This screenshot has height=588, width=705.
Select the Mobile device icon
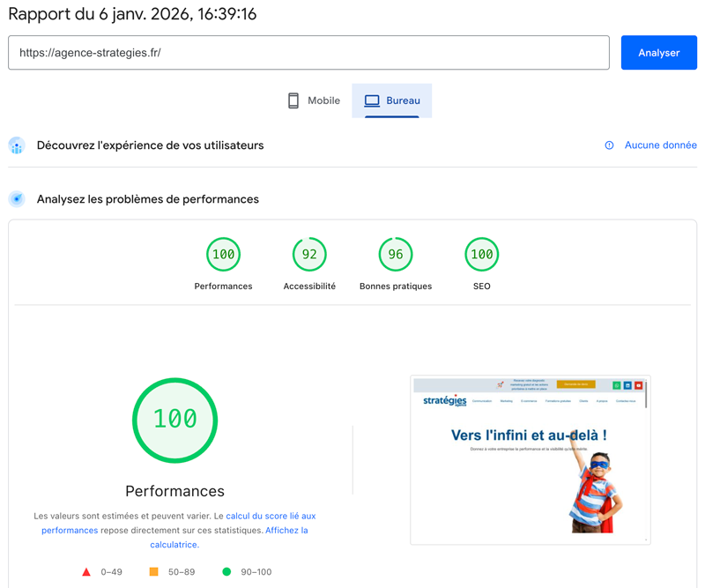click(293, 100)
